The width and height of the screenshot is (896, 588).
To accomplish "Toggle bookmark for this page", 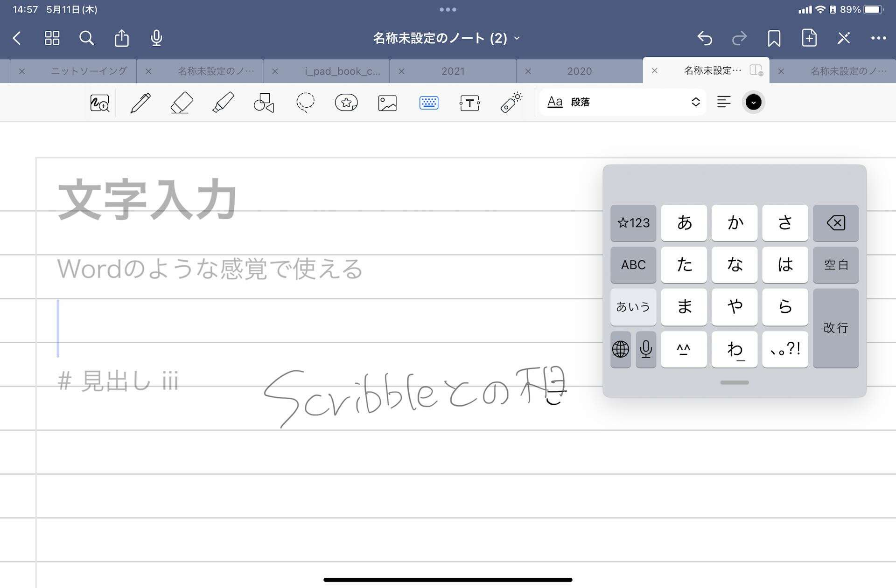I will point(774,38).
